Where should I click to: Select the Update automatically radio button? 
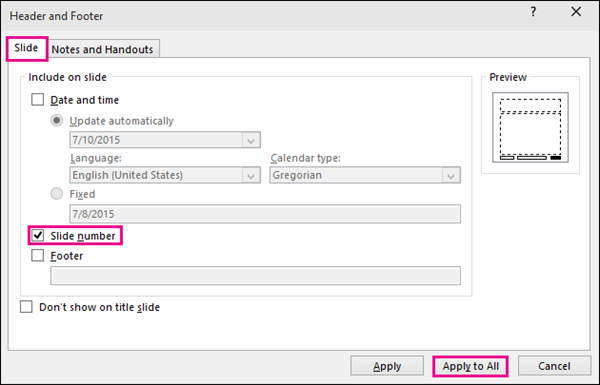tap(57, 121)
